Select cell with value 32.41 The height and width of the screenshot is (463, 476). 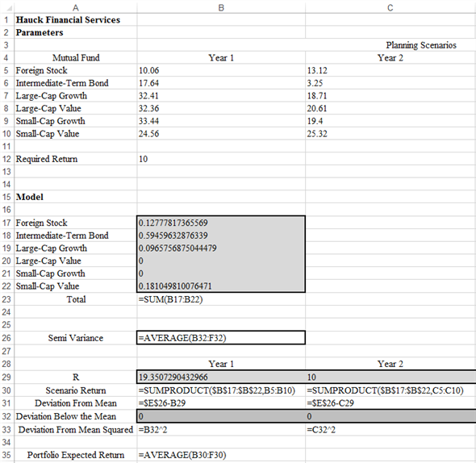tap(221, 96)
